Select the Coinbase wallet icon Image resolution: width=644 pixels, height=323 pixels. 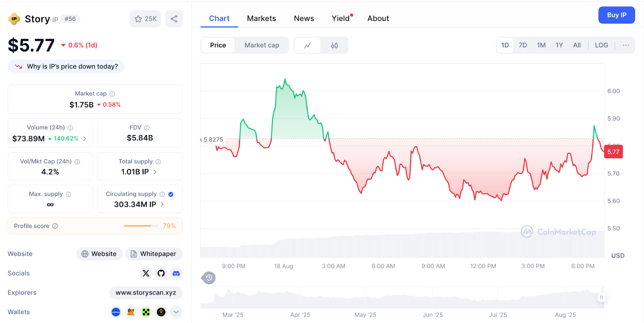116,312
